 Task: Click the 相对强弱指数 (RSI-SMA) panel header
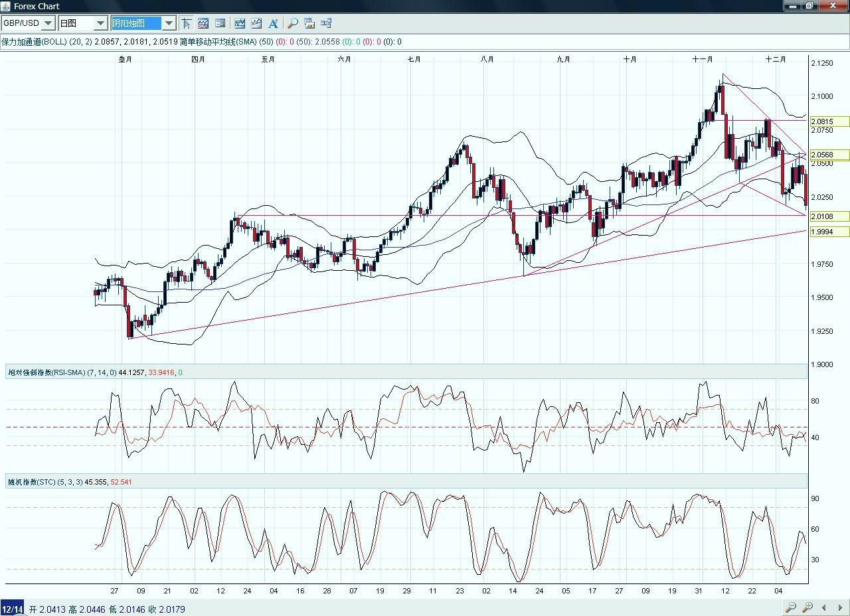(x=61, y=372)
